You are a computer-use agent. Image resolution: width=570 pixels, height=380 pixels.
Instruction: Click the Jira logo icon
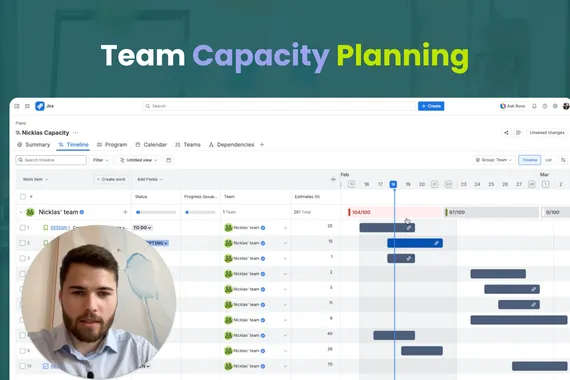click(40, 106)
